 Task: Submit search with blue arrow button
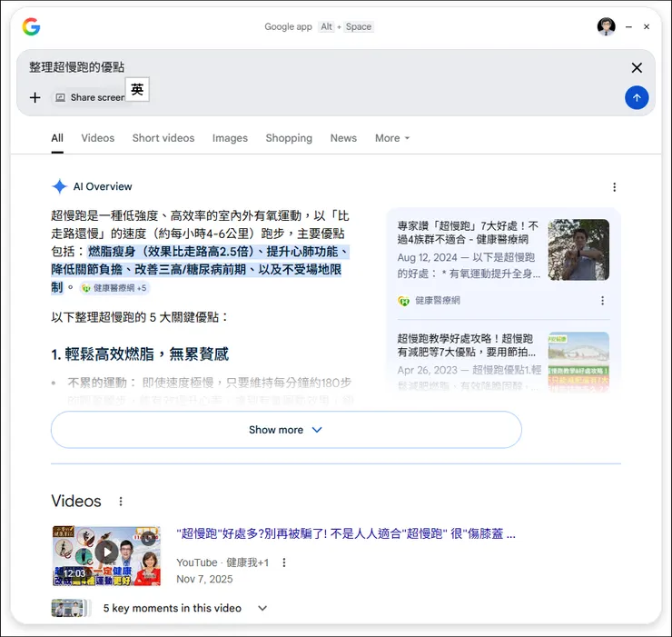[x=637, y=97]
